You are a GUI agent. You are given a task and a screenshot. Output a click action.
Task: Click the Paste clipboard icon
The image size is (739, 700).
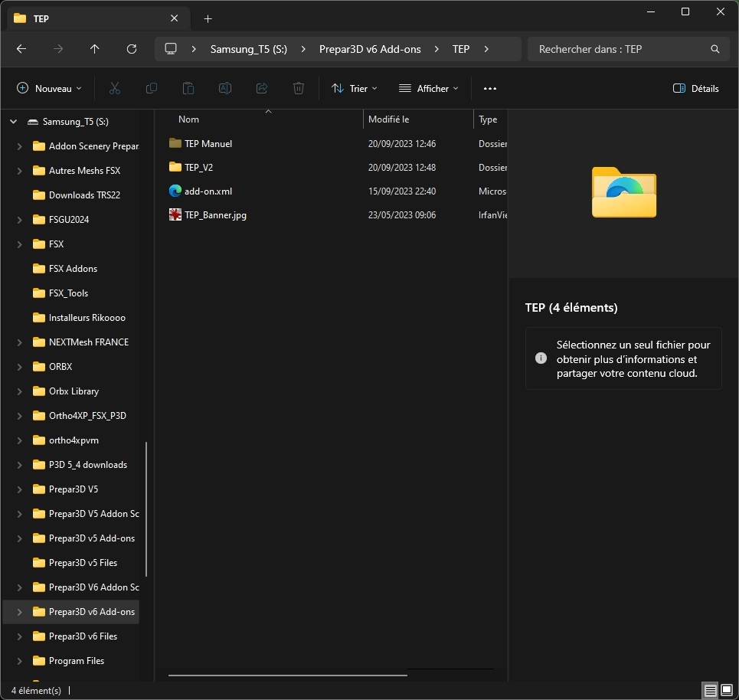[188, 89]
